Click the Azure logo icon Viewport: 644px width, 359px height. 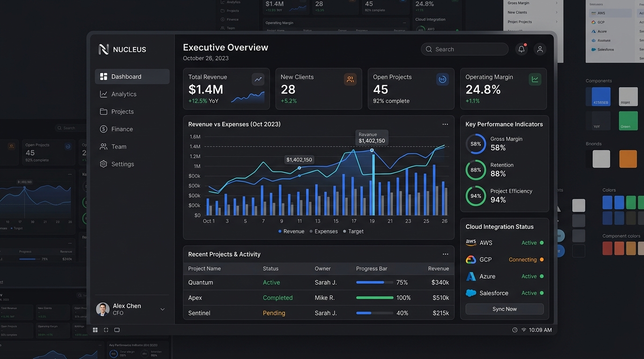pyautogui.click(x=471, y=276)
